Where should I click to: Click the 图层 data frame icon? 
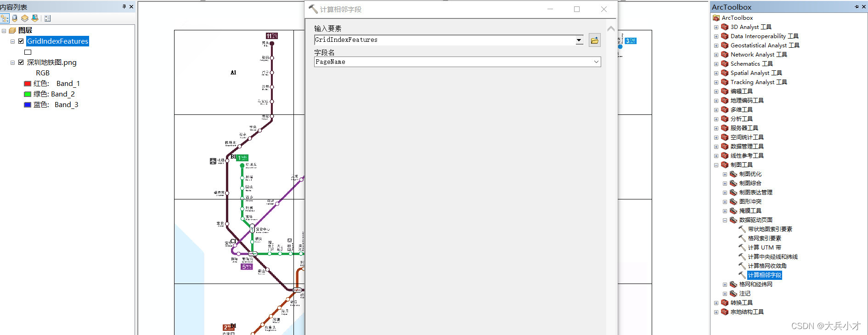pos(12,30)
